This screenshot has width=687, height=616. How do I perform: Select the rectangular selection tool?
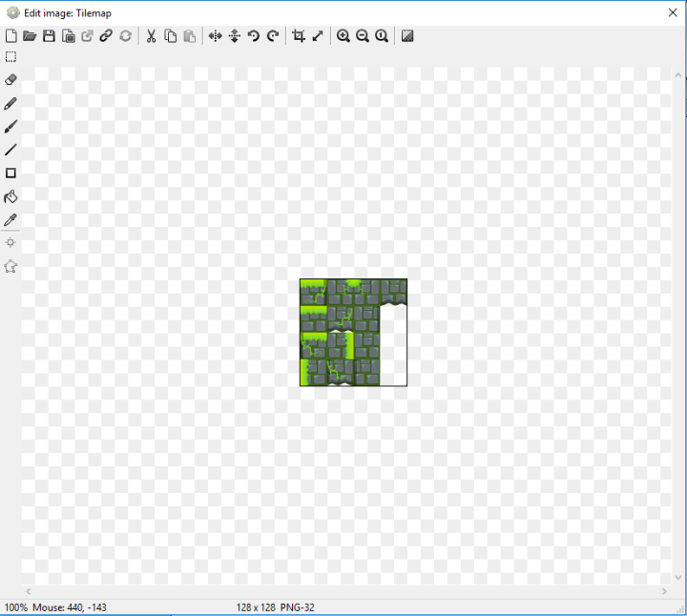click(10, 57)
